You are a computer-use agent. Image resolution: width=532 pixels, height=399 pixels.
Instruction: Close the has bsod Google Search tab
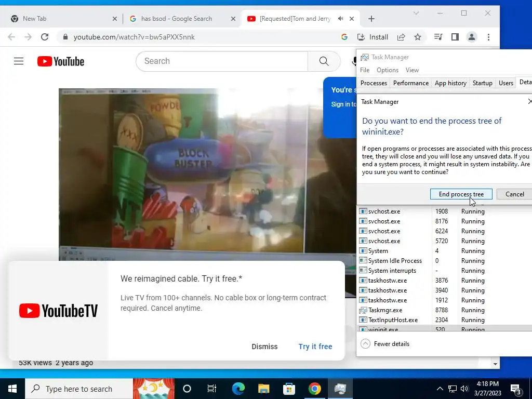pyautogui.click(x=233, y=19)
